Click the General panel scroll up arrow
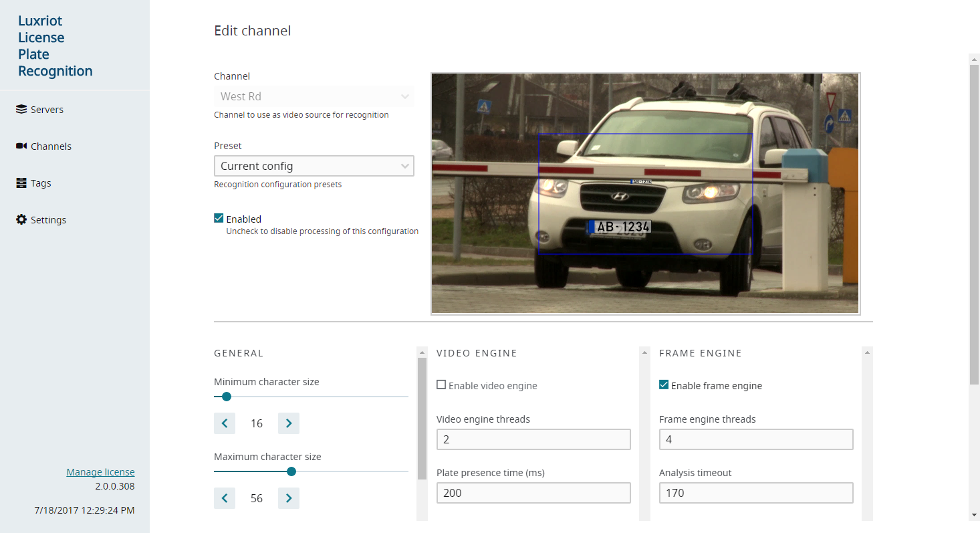Screen dimensions: 980x533 422,352
